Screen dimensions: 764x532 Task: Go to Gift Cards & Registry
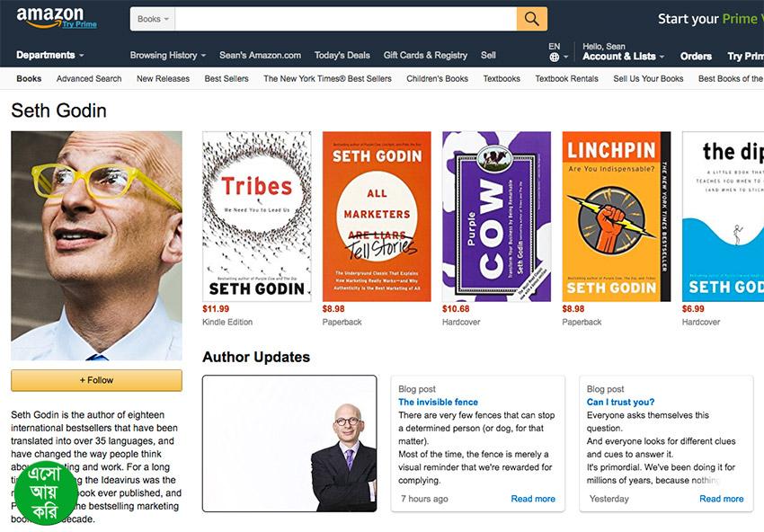click(425, 55)
